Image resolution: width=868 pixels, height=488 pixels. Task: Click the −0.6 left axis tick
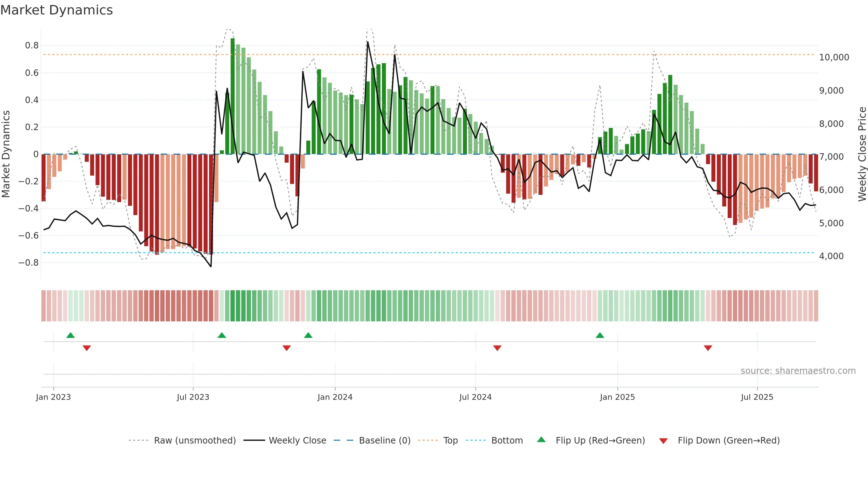pyautogui.click(x=29, y=235)
